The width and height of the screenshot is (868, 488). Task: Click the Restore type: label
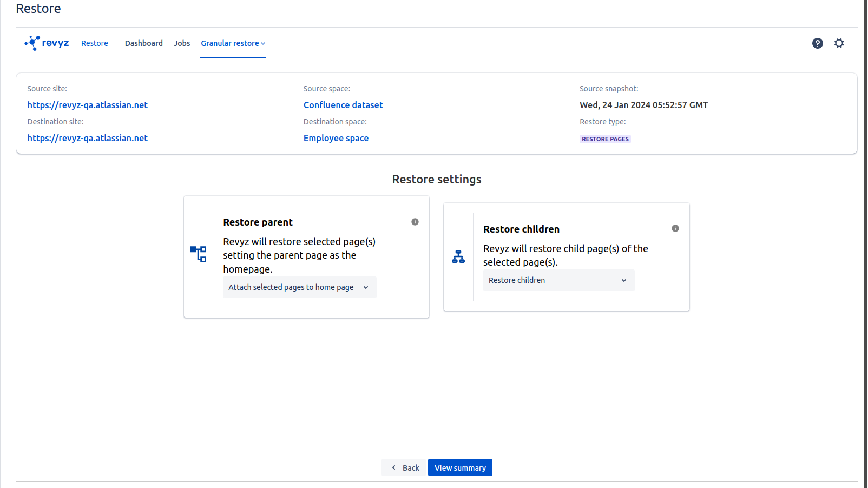(602, 122)
